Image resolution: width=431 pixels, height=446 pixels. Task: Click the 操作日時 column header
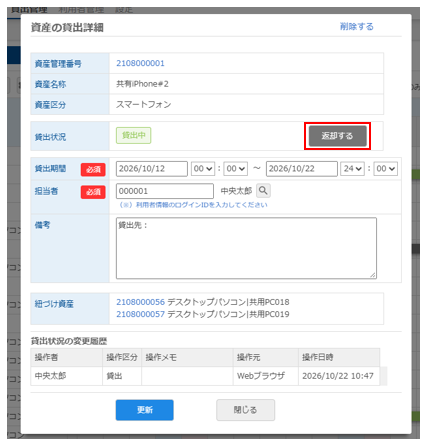[339, 357]
